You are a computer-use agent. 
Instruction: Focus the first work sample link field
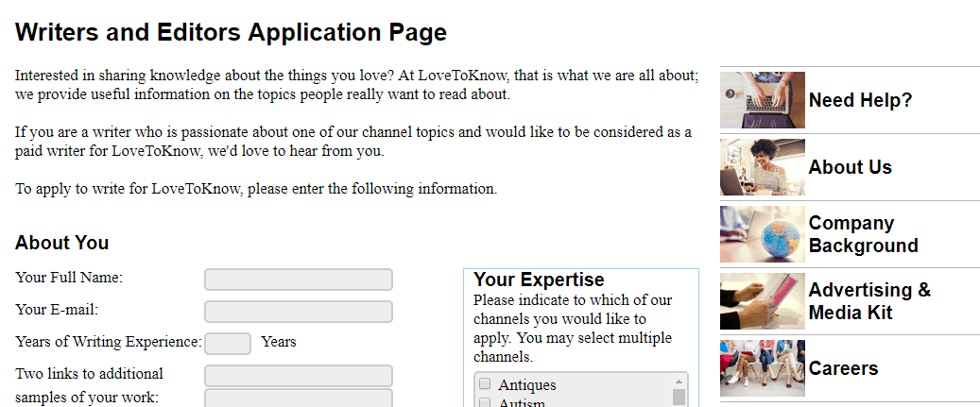(x=299, y=376)
